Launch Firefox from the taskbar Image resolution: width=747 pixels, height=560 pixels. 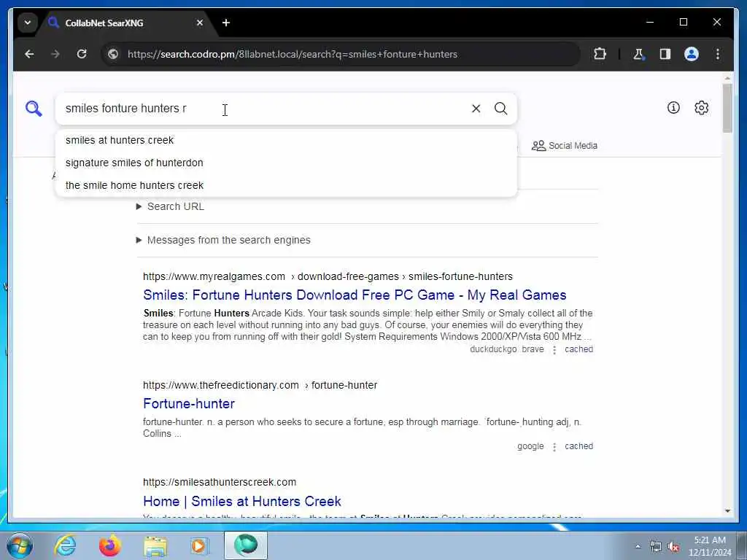109,545
